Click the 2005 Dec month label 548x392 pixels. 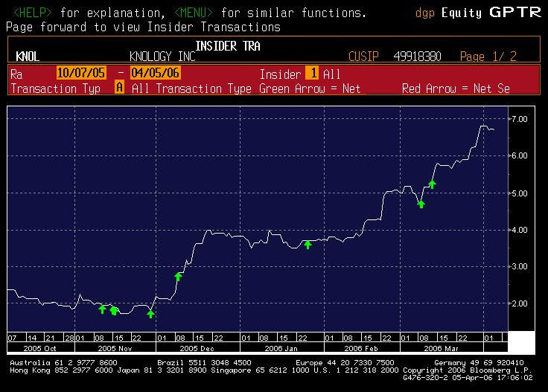197,348
